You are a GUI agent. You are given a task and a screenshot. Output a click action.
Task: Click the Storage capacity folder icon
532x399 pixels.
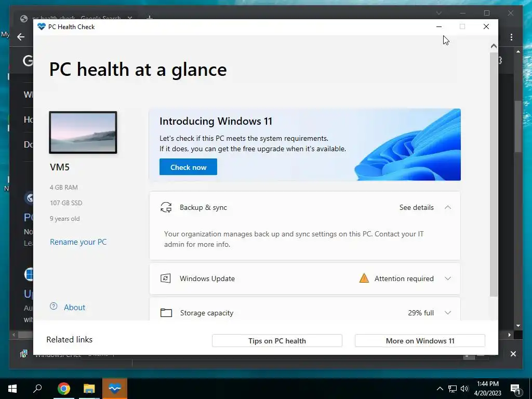point(166,312)
